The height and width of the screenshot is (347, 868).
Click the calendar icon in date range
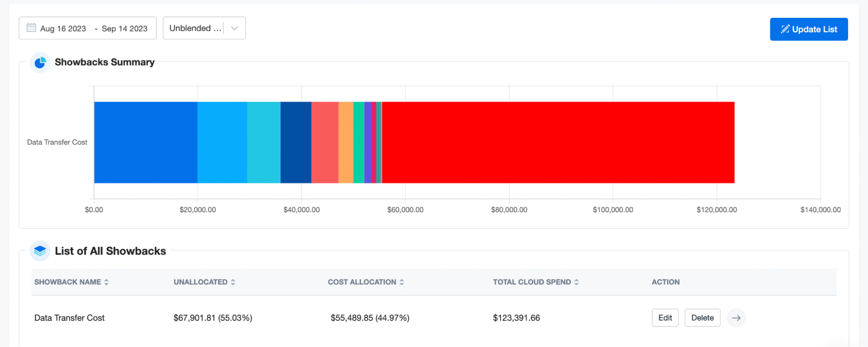point(31,28)
